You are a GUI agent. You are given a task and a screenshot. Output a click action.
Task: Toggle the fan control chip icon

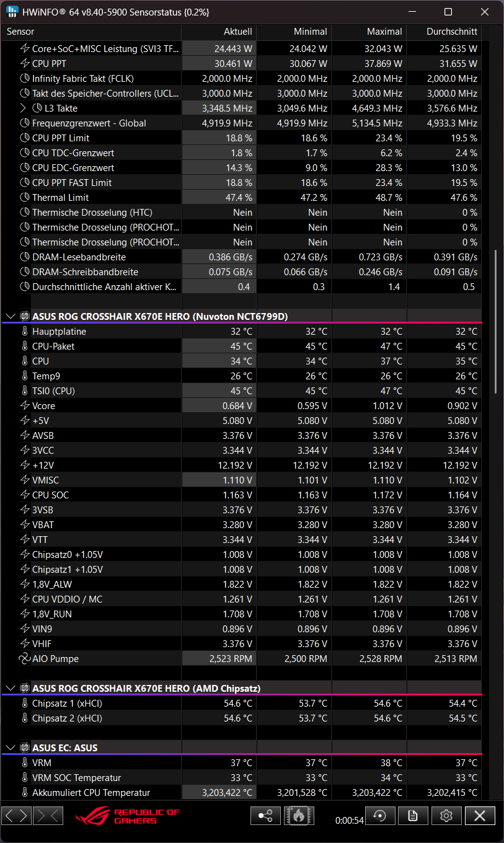tap(299, 816)
